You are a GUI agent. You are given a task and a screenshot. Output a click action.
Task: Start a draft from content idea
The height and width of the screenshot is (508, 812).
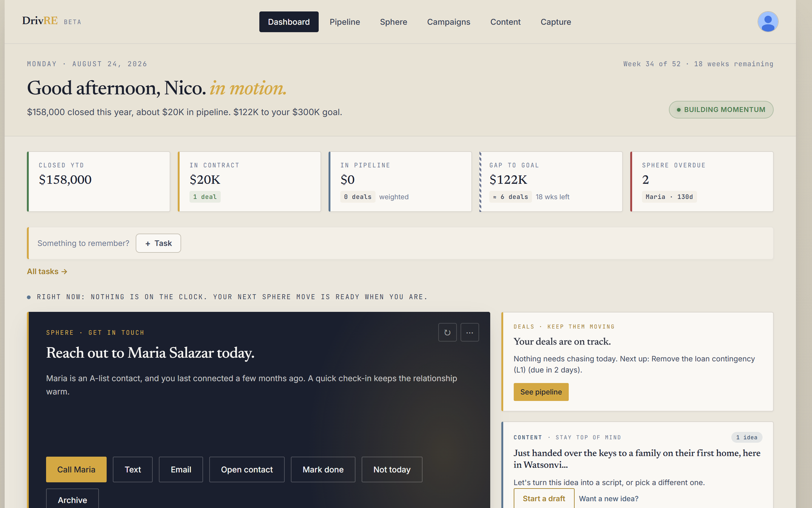544,498
